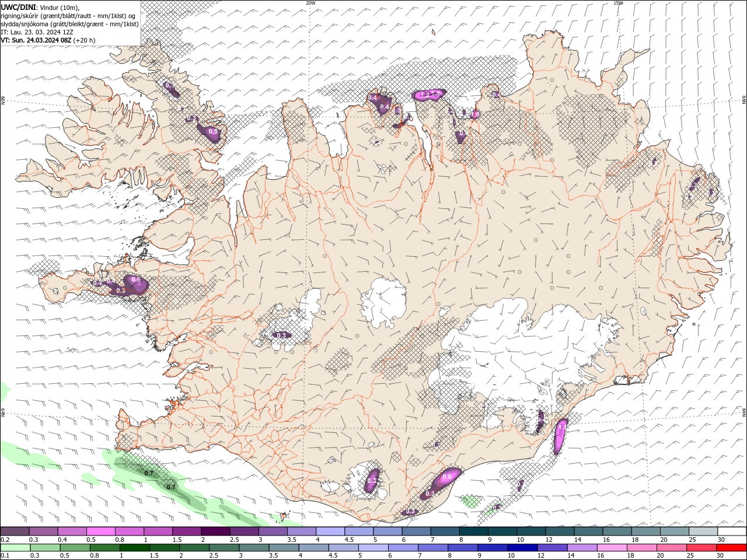Image resolution: width=747 pixels, height=560 pixels.
Task: Click the '2.5' label under the rain scale
Action: pyautogui.click(x=214, y=555)
